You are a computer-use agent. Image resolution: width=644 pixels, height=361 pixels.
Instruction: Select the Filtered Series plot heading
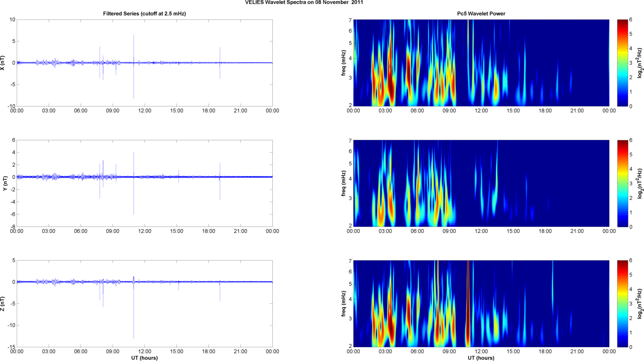144,14
